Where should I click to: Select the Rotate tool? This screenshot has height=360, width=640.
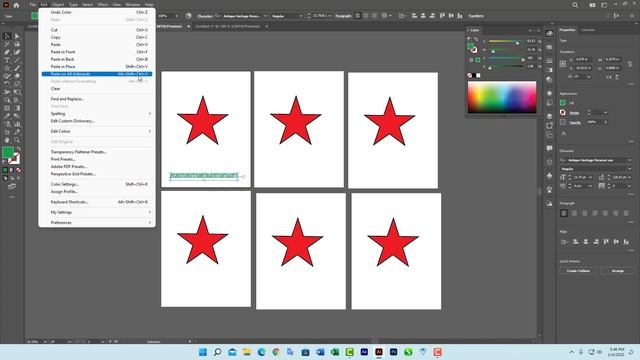(x=7, y=84)
